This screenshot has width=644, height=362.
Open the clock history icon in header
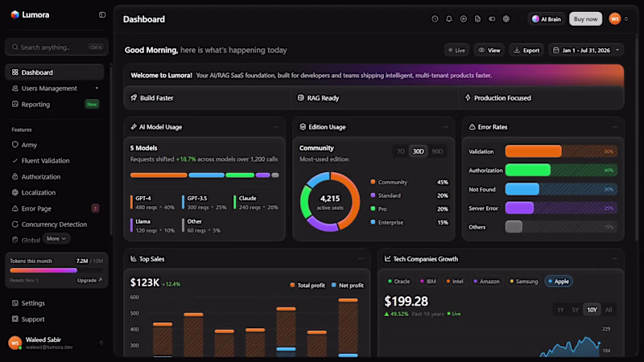(435, 19)
